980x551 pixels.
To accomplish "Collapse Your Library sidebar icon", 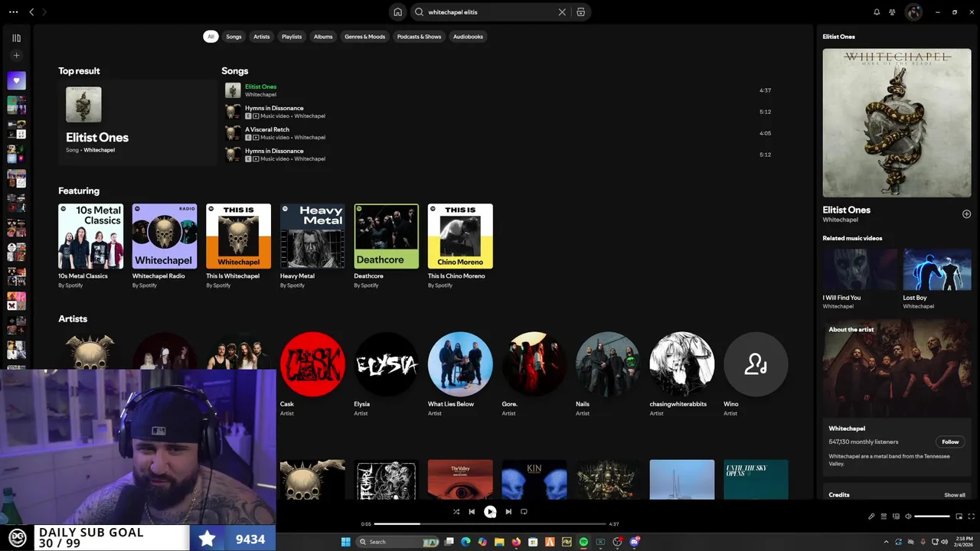I will pyautogui.click(x=16, y=37).
